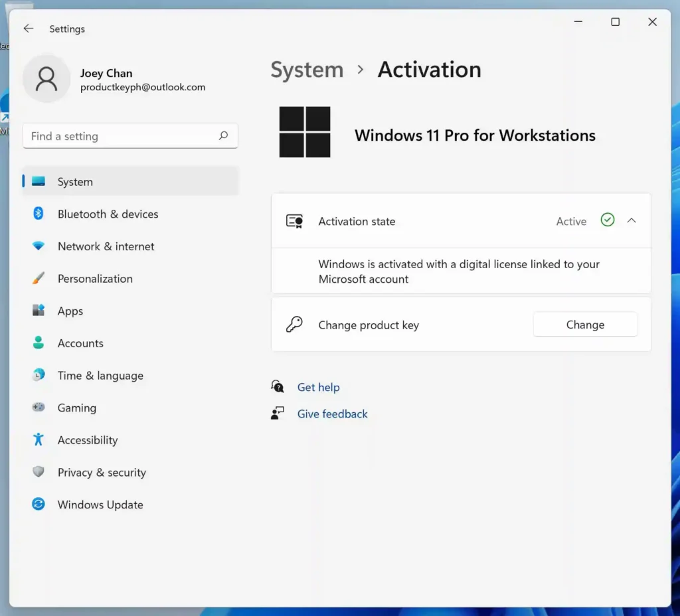Click the product key icon
Image resolution: width=680 pixels, height=616 pixels.
[x=294, y=324]
